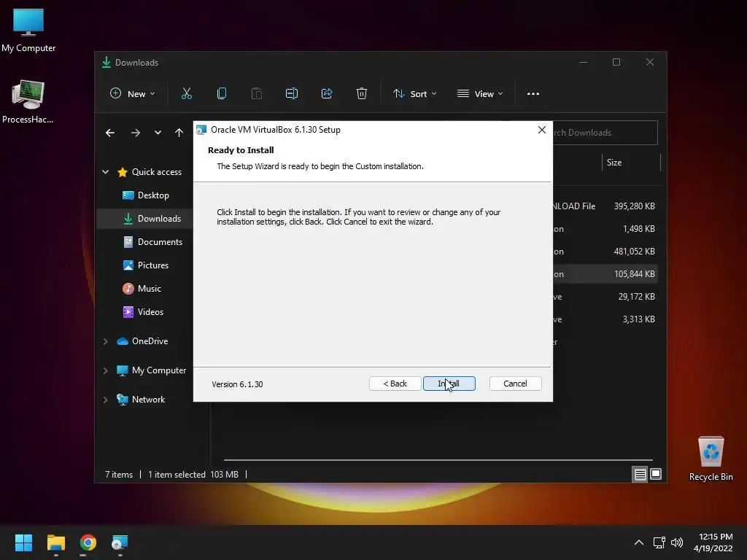Click VirtualBox installer taskbar icon

(120, 542)
